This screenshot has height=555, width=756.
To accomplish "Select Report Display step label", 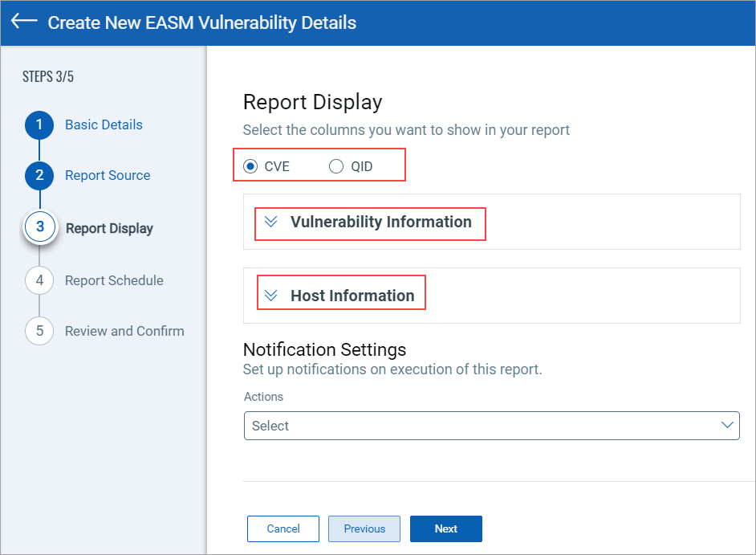I will [x=109, y=228].
